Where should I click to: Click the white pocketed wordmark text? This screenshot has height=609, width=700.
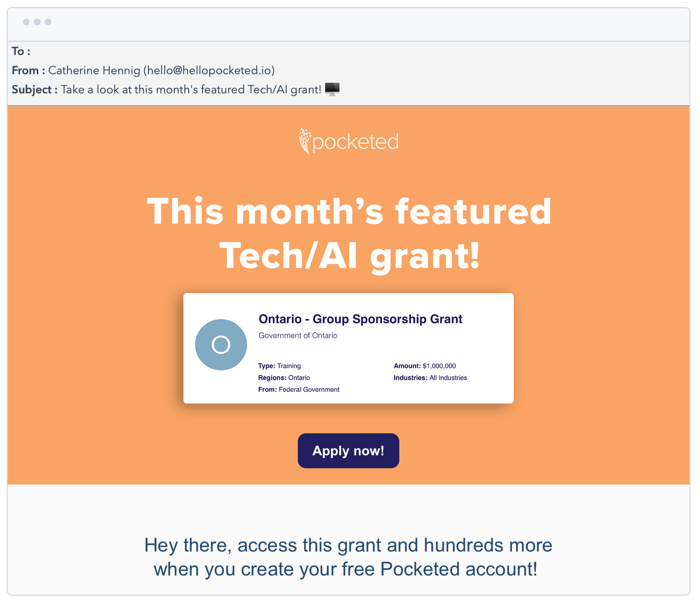355,142
